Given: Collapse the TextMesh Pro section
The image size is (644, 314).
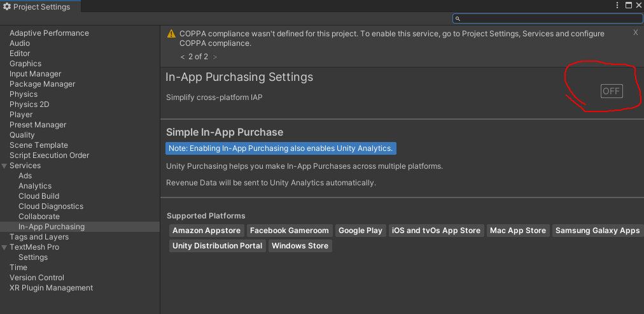Looking at the screenshot, I should point(4,247).
